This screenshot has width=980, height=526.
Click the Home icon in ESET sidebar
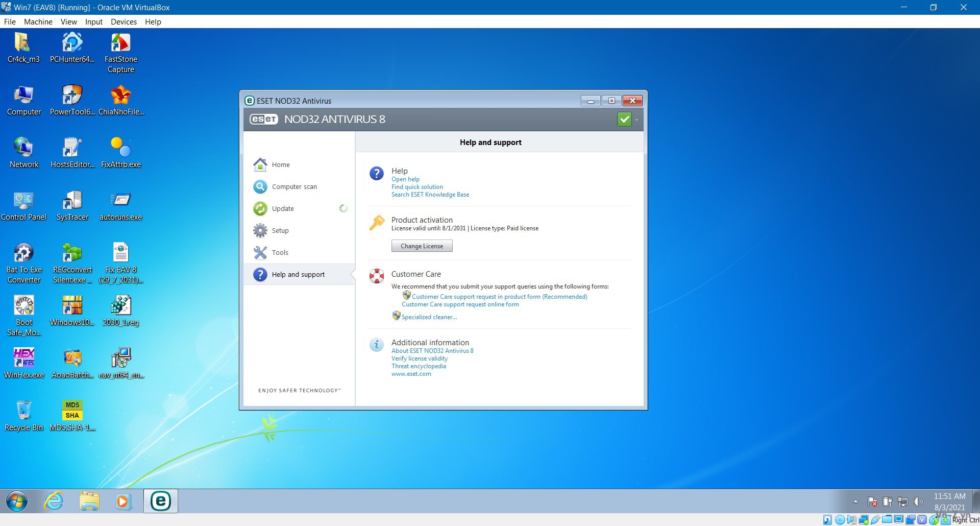click(x=260, y=164)
